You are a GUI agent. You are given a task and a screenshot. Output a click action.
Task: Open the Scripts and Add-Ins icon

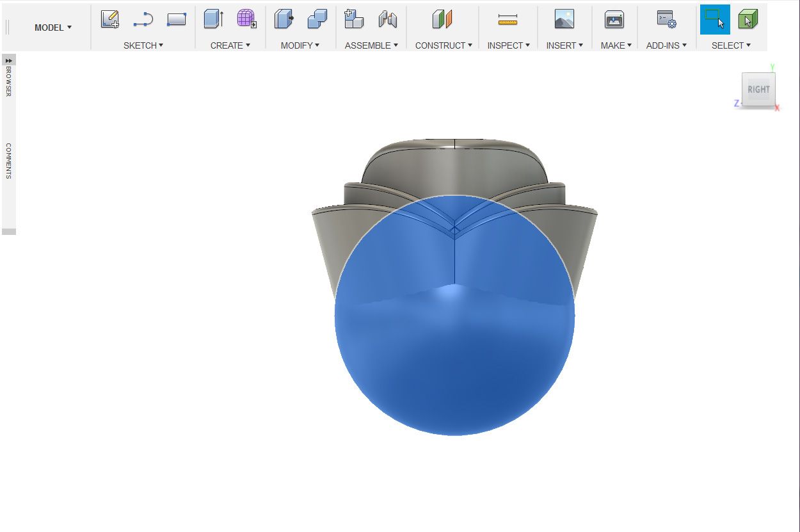[x=666, y=19]
